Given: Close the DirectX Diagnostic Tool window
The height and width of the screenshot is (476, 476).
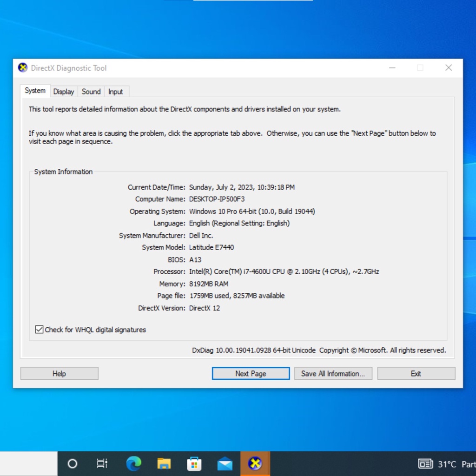Looking at the screenshot, I should (x=449, y=68).
